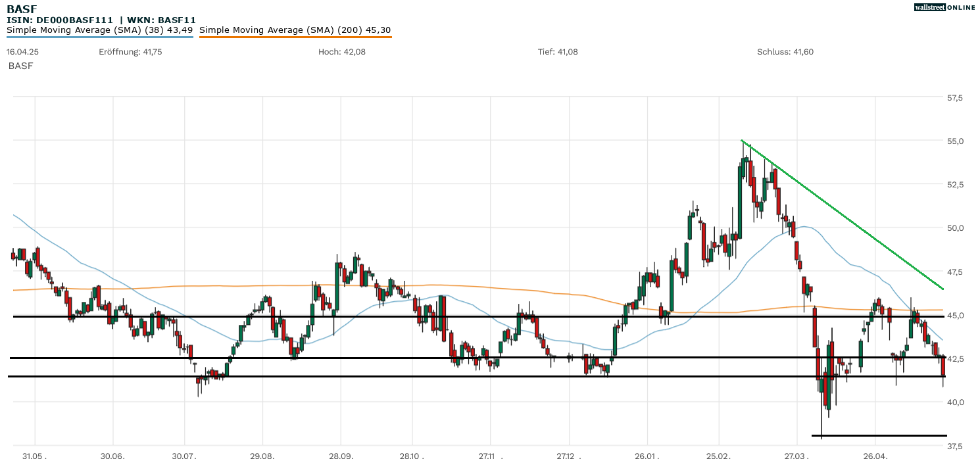The height and width of the screenshot is (459, 980).
Task: Click the 40,0 price axis label
Action: click(954, 402)
